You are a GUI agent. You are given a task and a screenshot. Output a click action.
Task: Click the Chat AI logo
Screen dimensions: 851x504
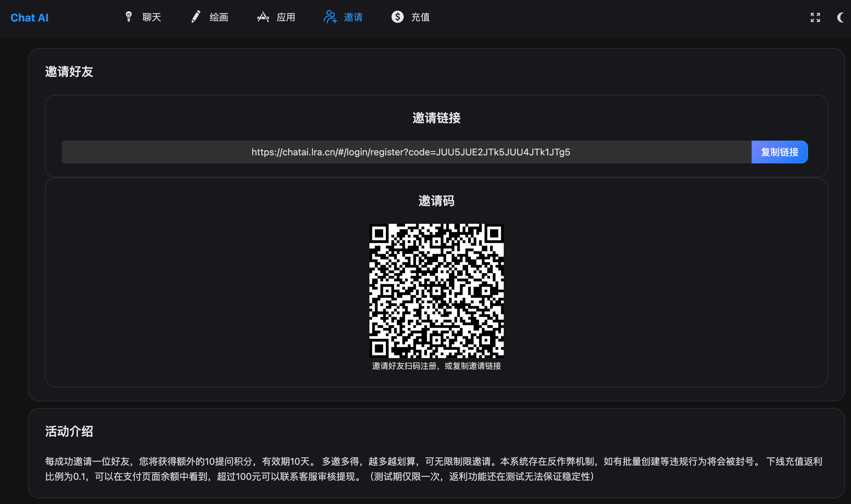(29, 18)
